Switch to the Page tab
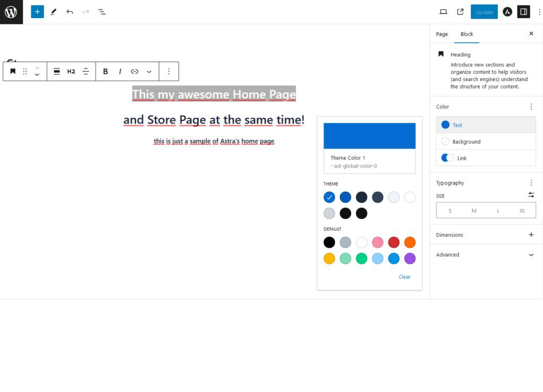The width and height of the screenshot is (543, 392). (442, 34)
